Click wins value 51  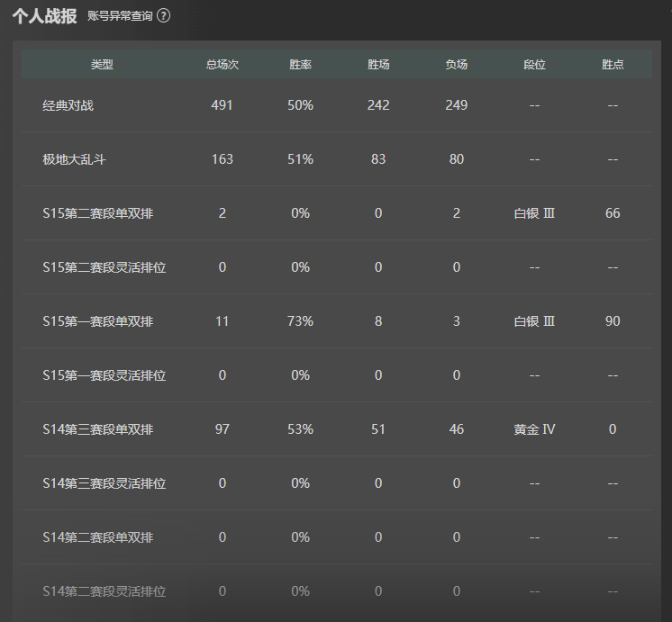coord(378,429)
